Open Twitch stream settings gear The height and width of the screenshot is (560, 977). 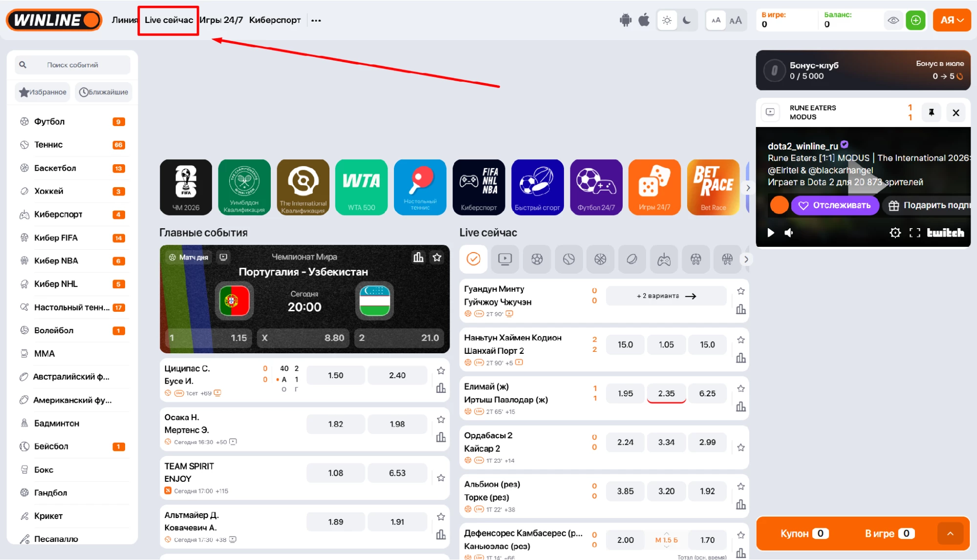point(895,233)
